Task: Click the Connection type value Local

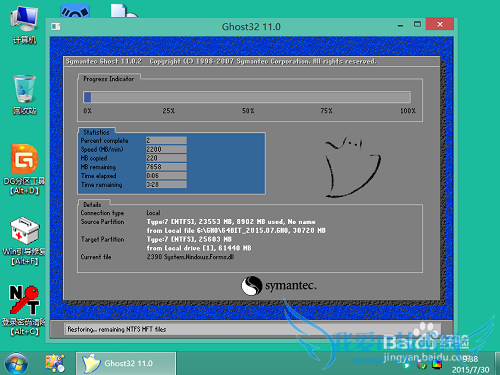Action: (153, 213)
